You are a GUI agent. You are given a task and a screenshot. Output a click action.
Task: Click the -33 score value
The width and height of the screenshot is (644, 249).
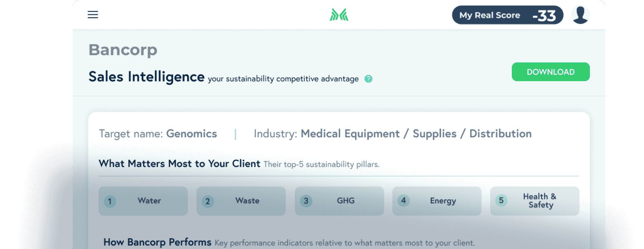(545, 16)
